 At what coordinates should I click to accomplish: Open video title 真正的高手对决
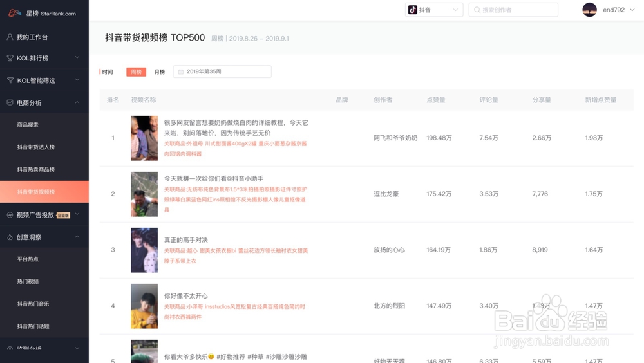[x=186, y=240]
